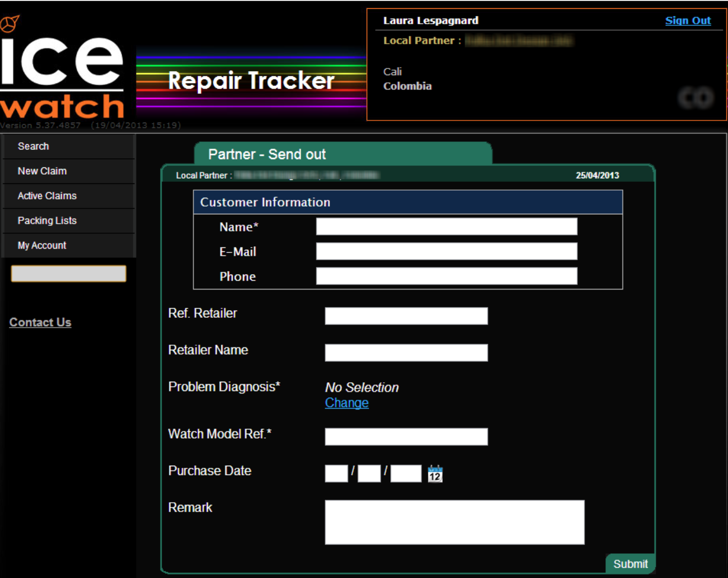Focus the Retailer Name field
Image resolution: width=728 pixels, height=578 pixels.
pyautogui.click(x=406, y=352)
